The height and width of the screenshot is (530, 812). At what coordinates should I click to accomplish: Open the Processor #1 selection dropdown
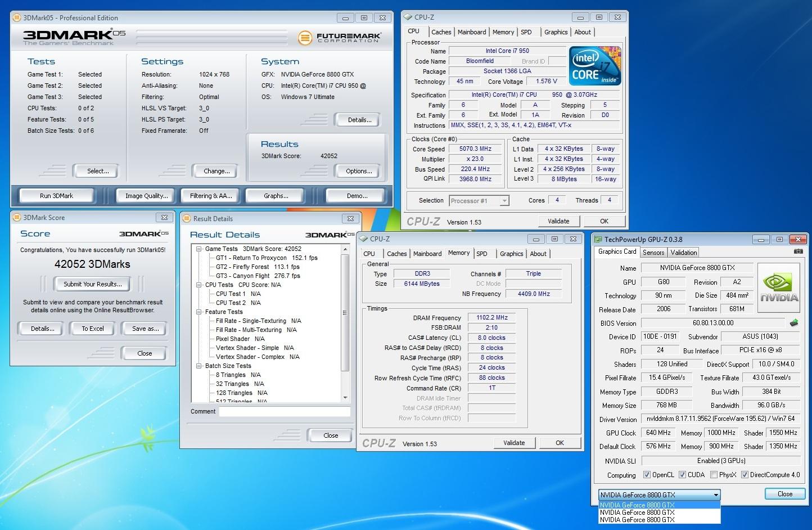pos(479,201)
